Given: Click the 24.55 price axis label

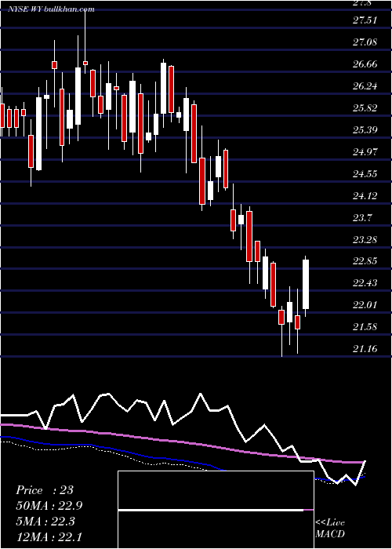Looking at the screenshot, I should pos(365,174).
